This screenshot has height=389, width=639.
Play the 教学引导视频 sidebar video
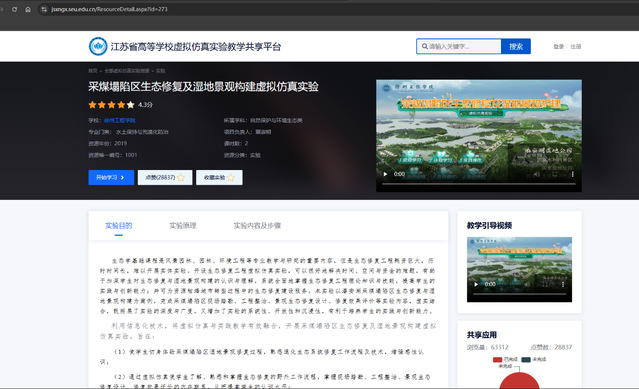pos(476,284)
